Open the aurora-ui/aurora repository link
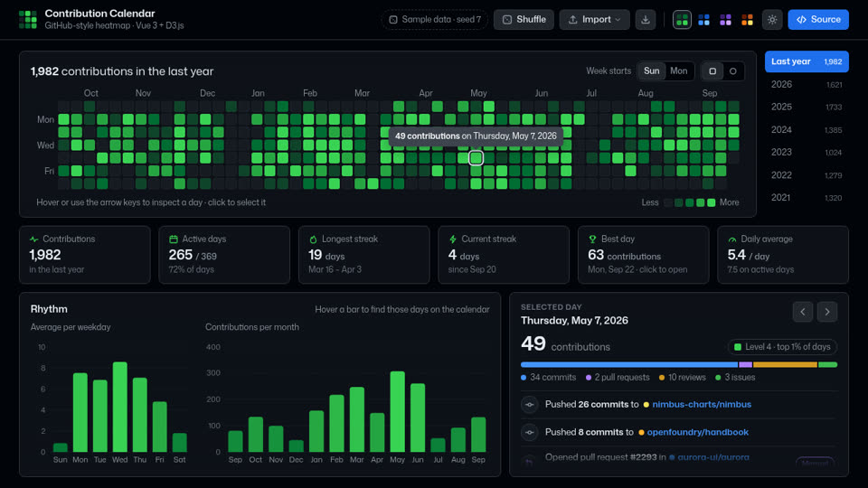 (713, 457)
